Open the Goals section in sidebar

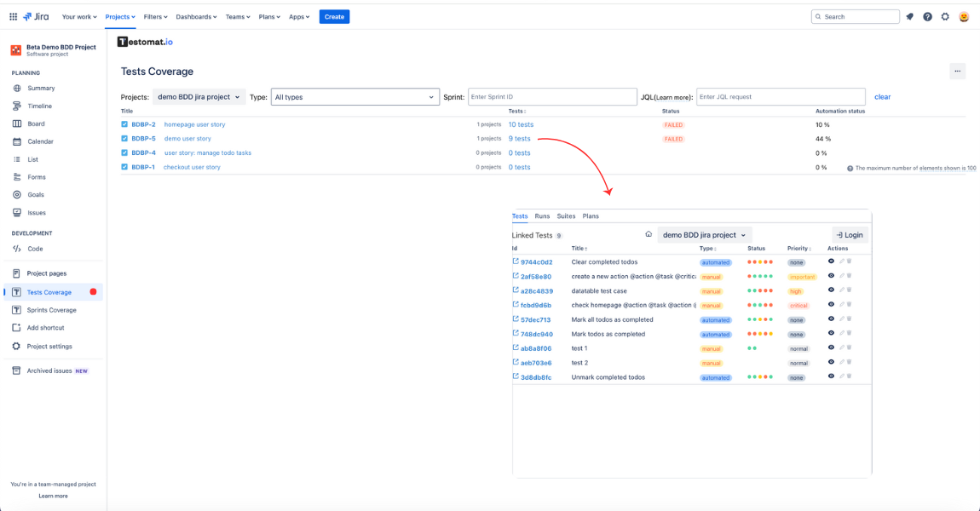point(37,195)
